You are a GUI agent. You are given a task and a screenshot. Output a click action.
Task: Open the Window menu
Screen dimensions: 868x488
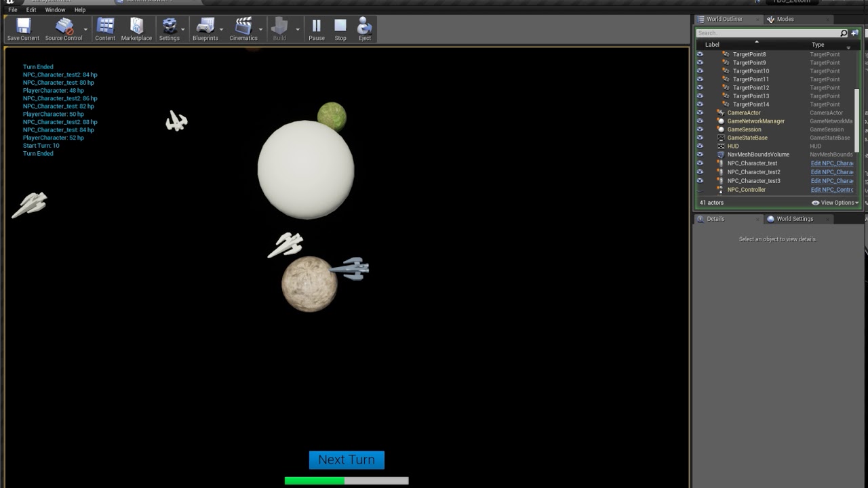[x=55, y=10]
